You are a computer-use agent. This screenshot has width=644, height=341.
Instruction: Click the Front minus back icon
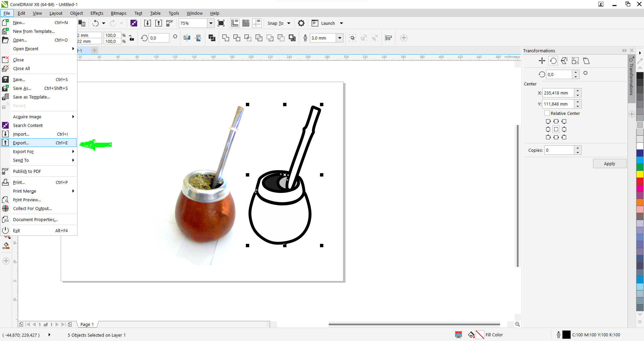tap(270, 38)
